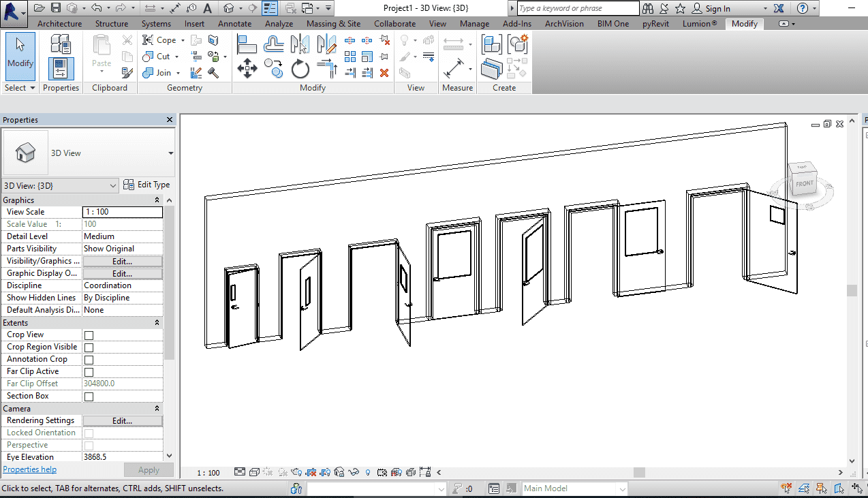Click the Type Properties icon in ribbon
The width and height of the screenshot is (868, 498).
coord(61,45)
